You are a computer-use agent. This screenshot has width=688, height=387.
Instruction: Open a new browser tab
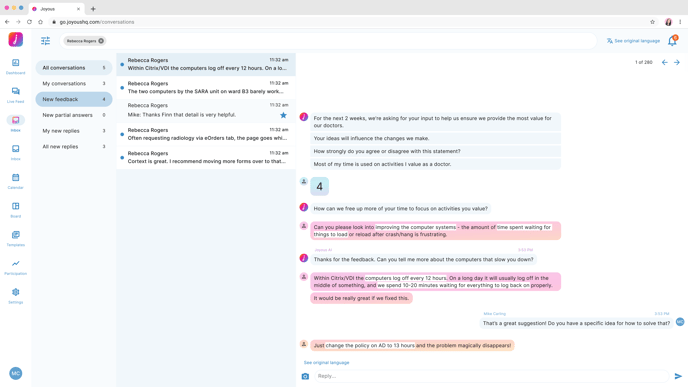pos(93,9)
